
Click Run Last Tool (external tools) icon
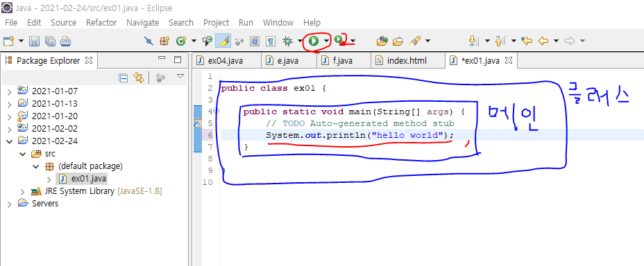339,41
